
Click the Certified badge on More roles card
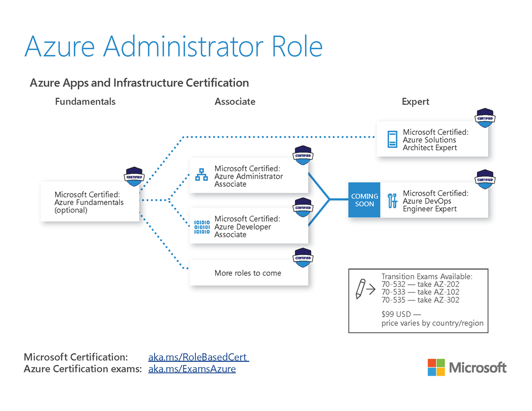pyautogui.click(x=303, y=257)
